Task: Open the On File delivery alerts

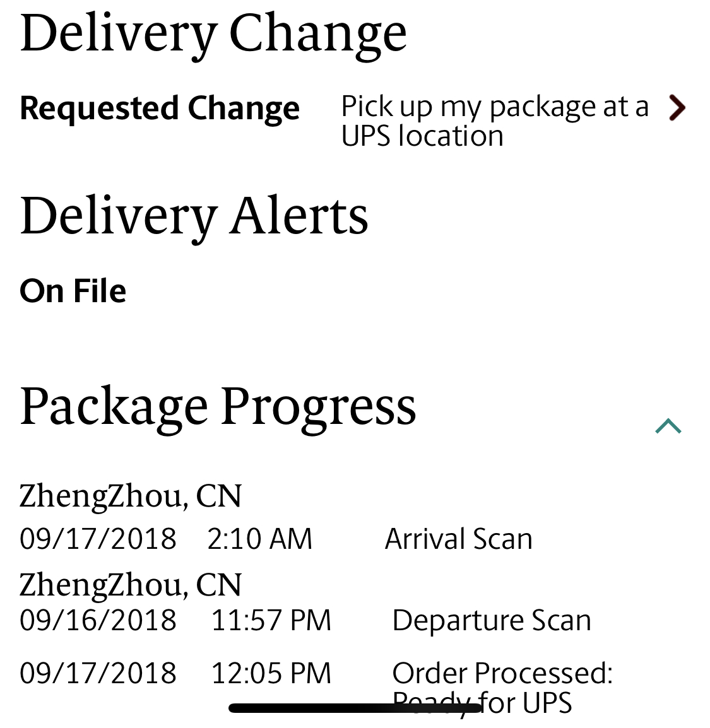Action: pyautogui.click(x=73, y=291)
